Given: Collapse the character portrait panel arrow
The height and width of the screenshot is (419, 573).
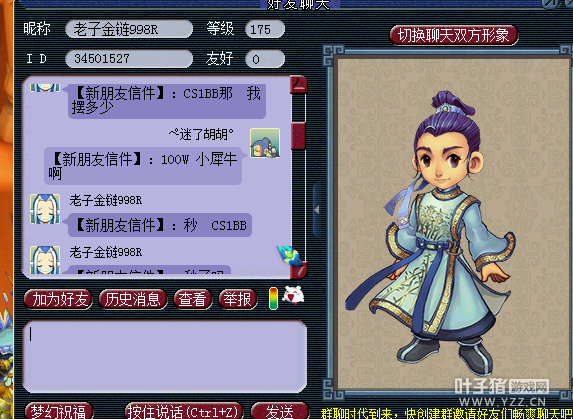Looking at the screenshot, I should point(316,210).
